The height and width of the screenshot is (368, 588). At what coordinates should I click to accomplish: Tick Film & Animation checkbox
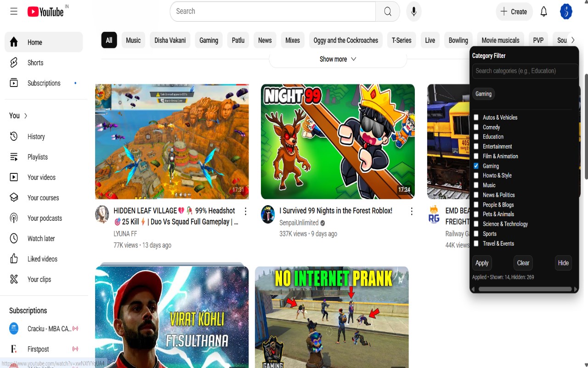click(x=476, y=156)
